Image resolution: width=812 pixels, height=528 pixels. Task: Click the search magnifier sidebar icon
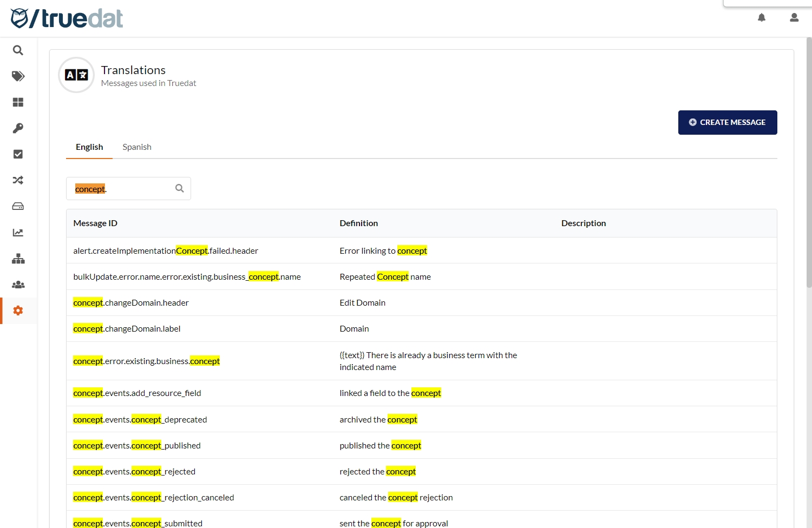click(x=18, y=50)
